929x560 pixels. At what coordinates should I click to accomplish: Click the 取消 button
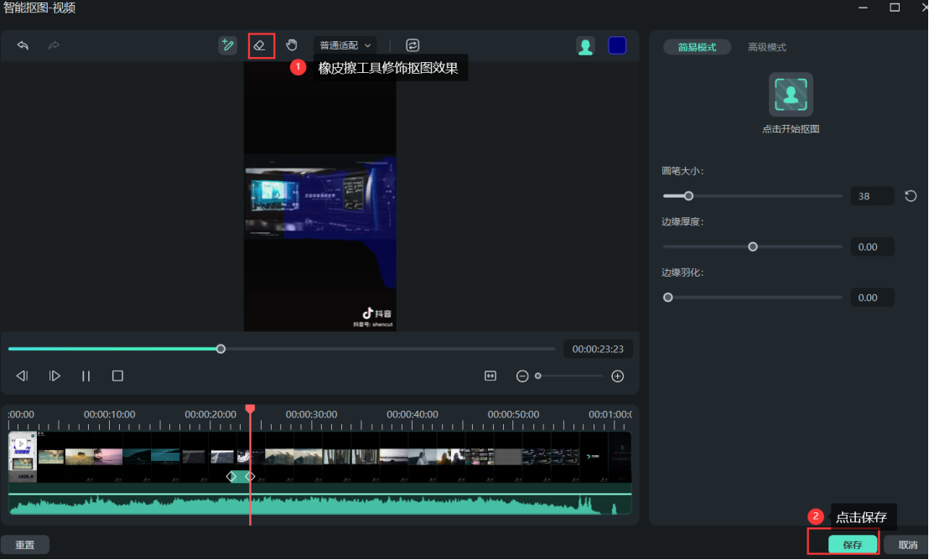click(x=907, y=545)
